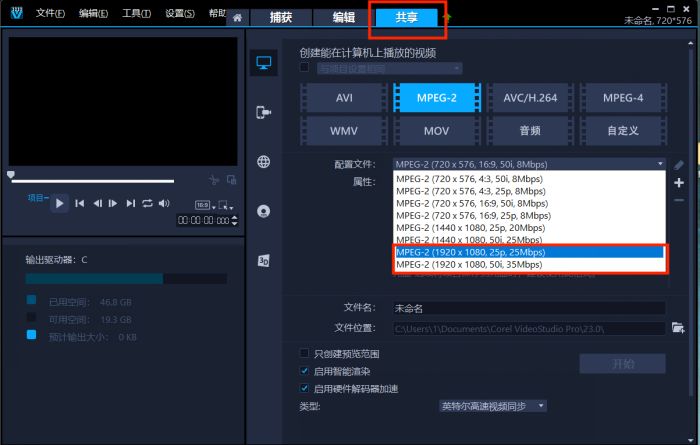Click the timecode stepper arrows

click(x=235, y=220)
